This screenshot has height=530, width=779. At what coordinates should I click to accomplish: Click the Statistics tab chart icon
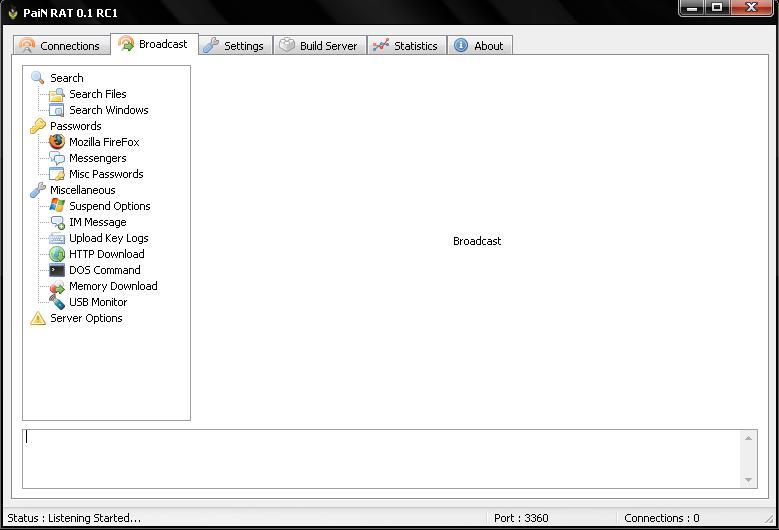(381, 45)
